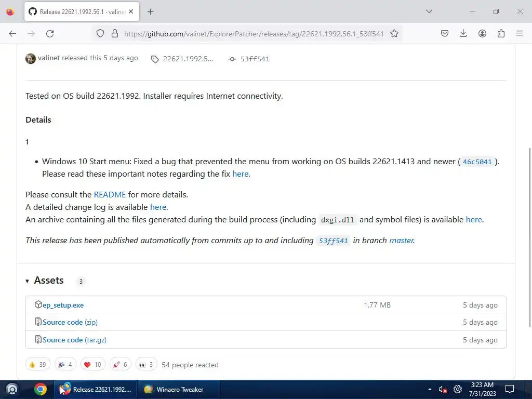
Task: Download ep_setup.exe
Action: [x=63, y=305]
